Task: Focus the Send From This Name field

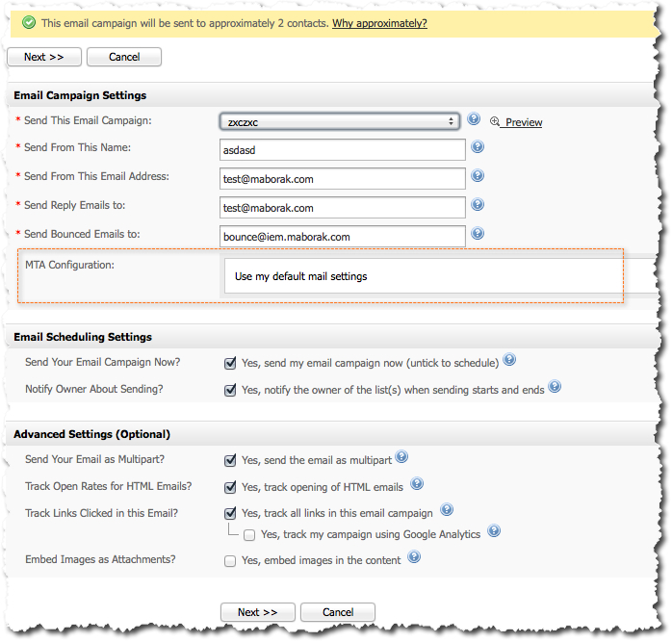Action: coord(343,149)
